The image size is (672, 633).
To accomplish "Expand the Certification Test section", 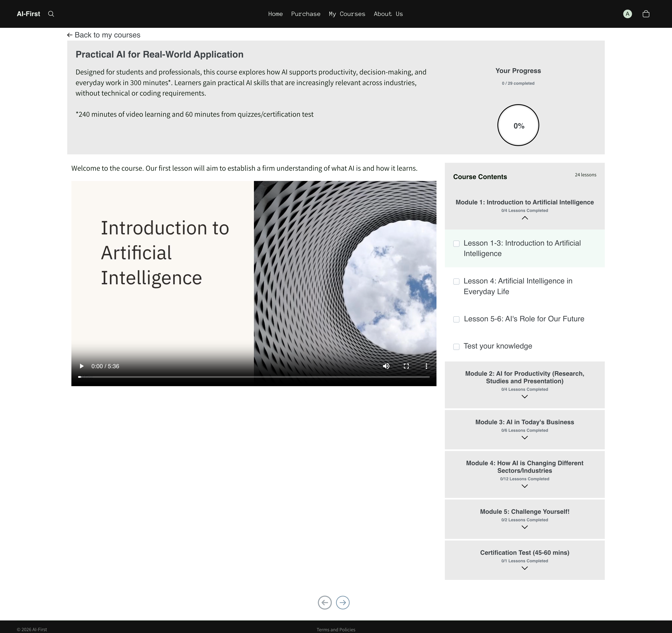I will pos(524,568).
